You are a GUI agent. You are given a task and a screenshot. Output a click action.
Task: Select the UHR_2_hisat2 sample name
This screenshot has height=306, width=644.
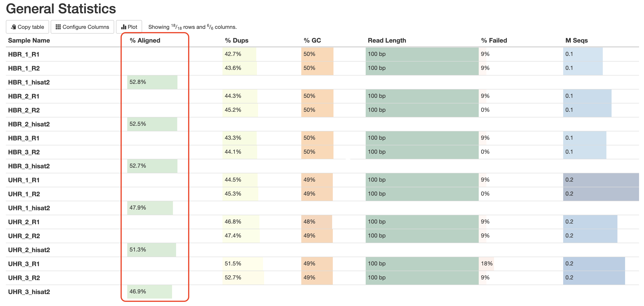point(29,250)
